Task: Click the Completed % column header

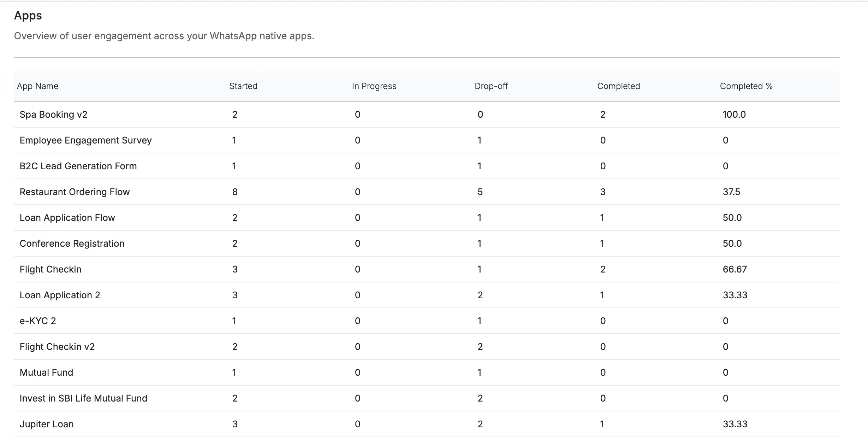Action: click(746, 86)
